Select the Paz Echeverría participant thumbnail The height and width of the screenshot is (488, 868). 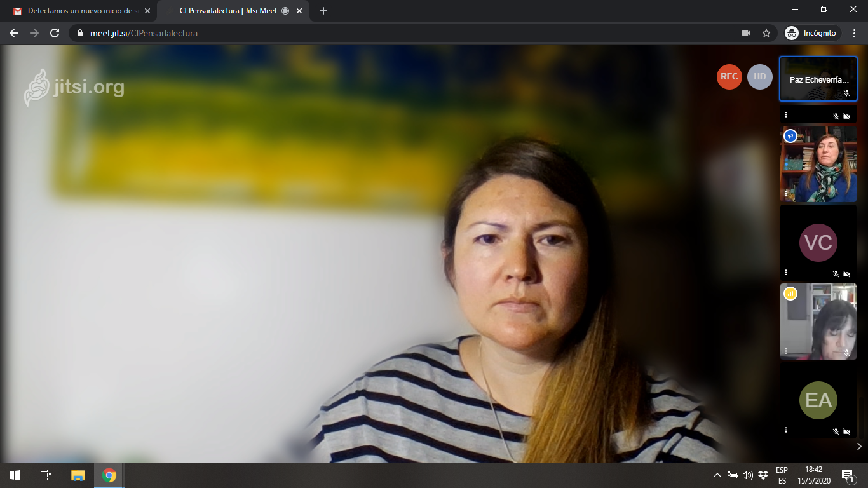818,79
